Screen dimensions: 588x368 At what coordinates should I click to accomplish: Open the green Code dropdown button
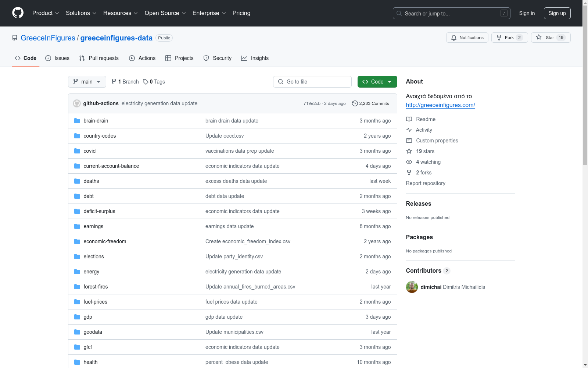[377, 82]
